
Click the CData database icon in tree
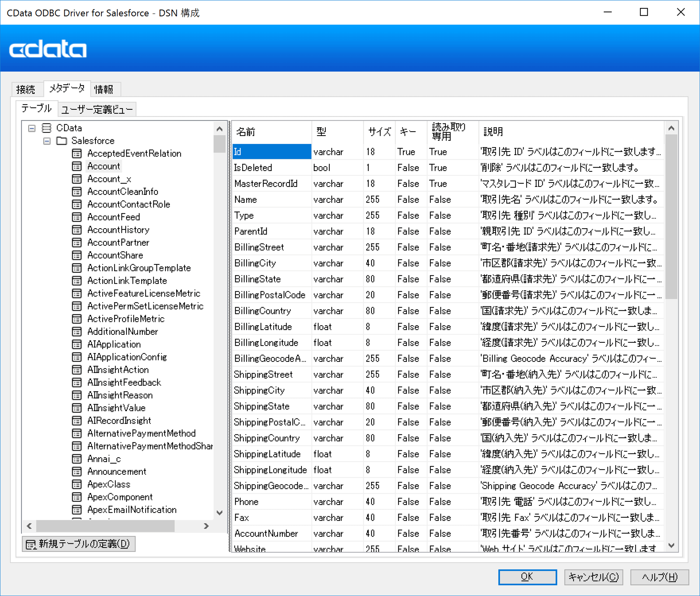coord(46,128)
